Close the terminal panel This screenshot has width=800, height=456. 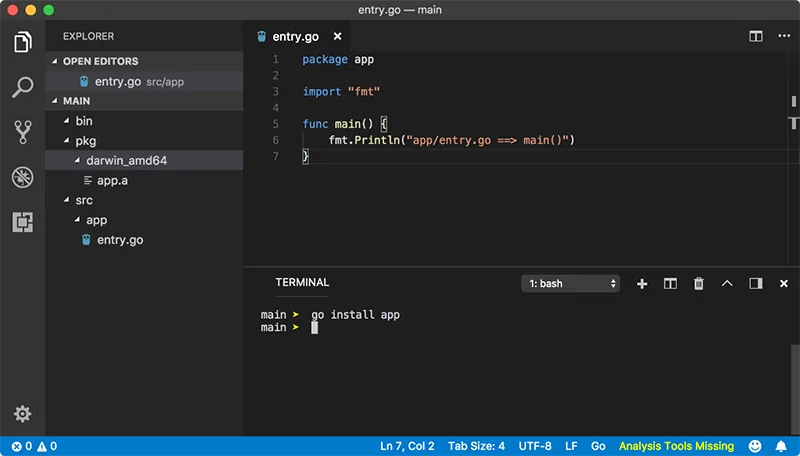[x=784, y=284]
